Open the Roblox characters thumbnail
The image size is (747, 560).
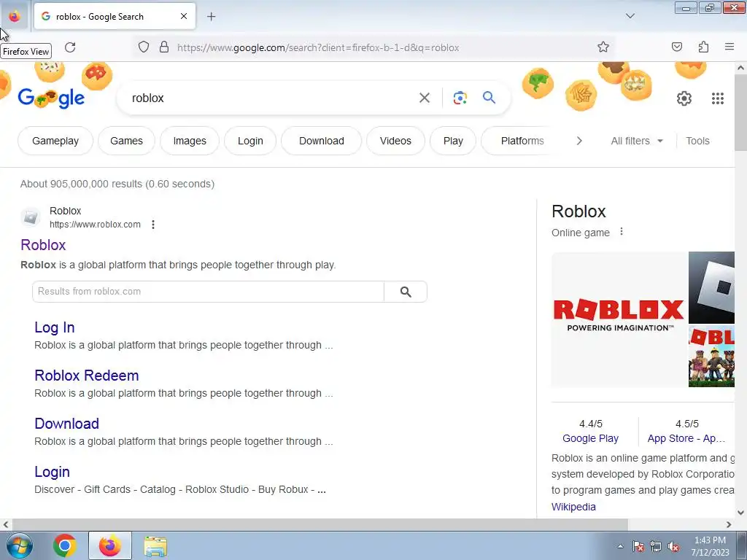point(711,357)
